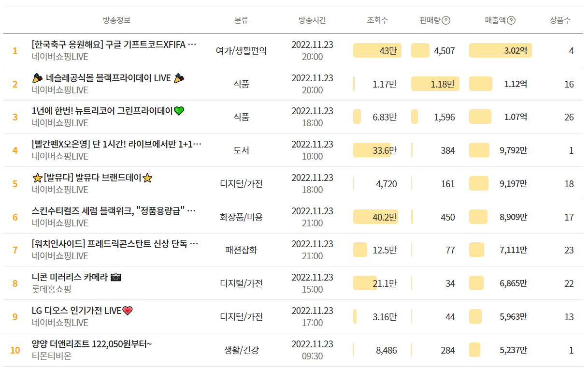Click the help icon next to 매출액

pos(511,20)
